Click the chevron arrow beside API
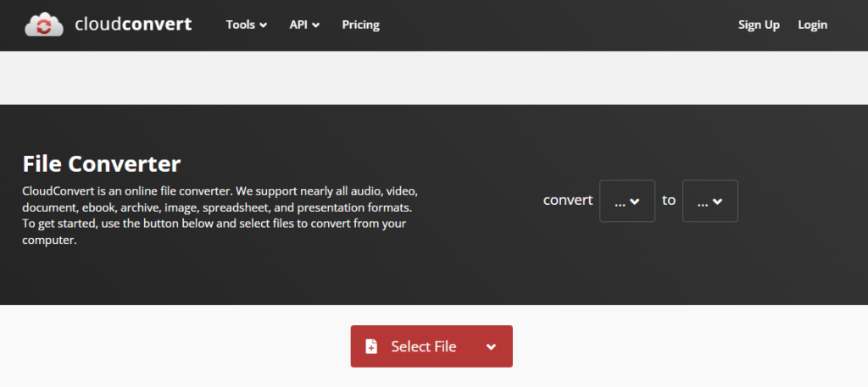Screen dimensions: 868x387 [316, 25]
